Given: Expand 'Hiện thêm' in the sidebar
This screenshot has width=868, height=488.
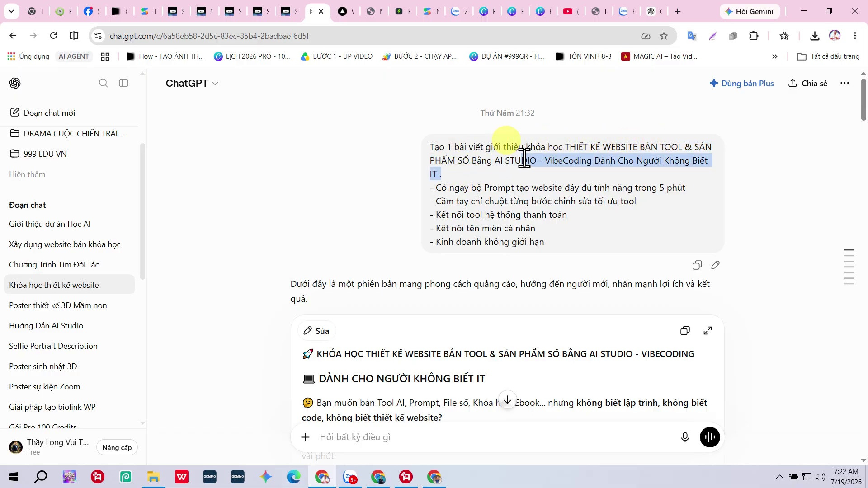Looking at the screenshot, I should pos(27,174).
